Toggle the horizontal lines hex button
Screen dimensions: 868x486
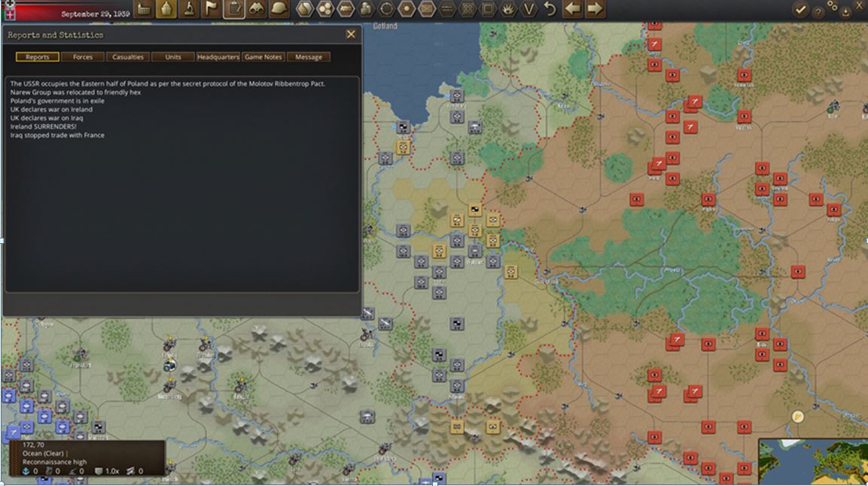click(x=447, y=9)
